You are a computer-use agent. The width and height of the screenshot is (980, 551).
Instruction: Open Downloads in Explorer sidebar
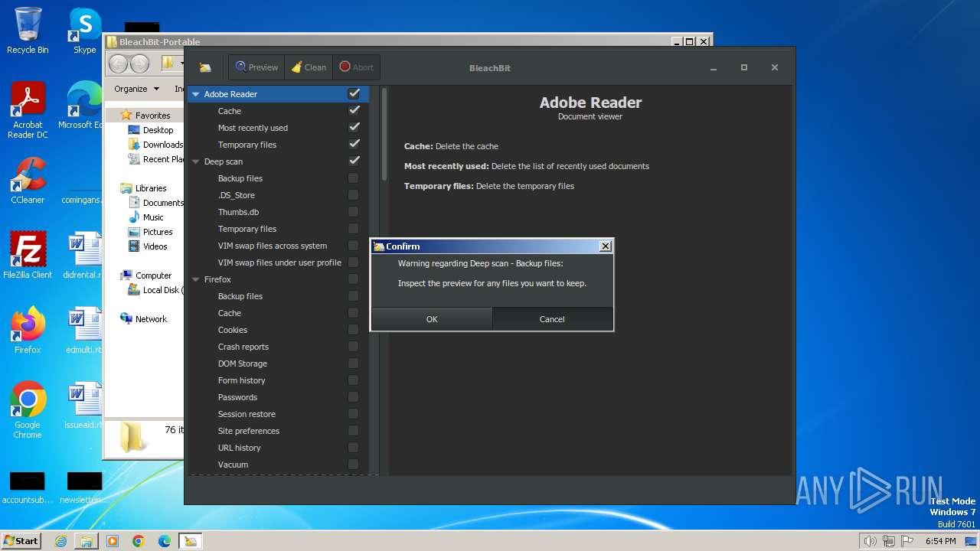[x=156, y=145]
